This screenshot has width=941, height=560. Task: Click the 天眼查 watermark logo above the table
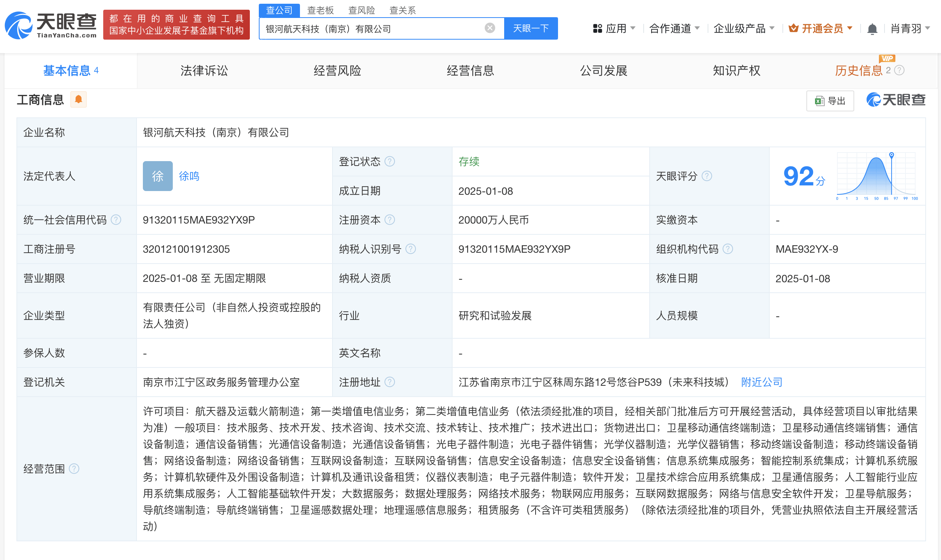click(895, 99)
